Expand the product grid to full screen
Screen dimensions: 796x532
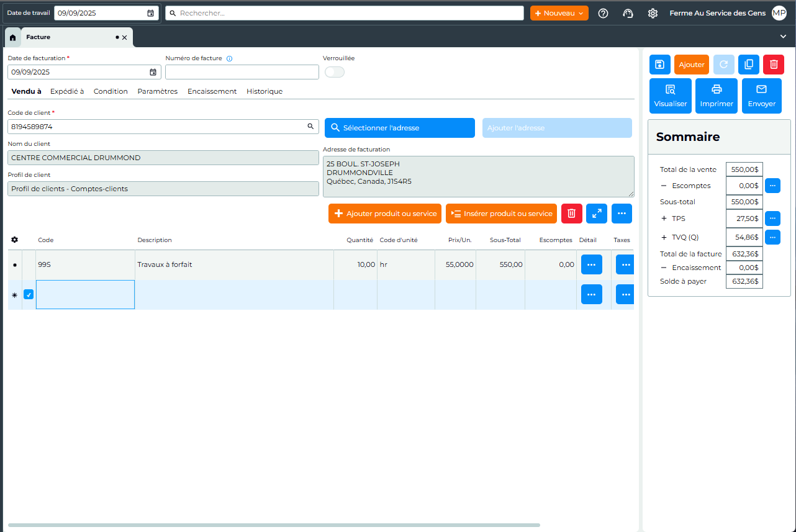(x=597, y=214)
